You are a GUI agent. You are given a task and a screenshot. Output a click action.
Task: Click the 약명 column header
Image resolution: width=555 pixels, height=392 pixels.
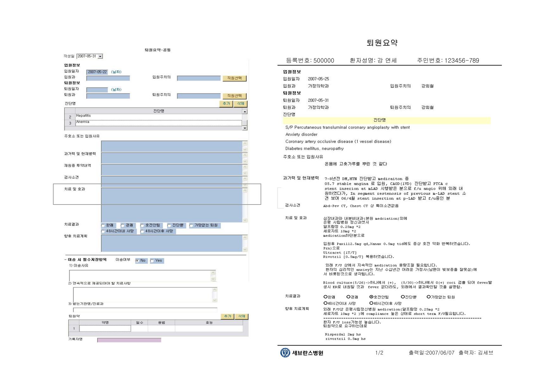[105, 322]
